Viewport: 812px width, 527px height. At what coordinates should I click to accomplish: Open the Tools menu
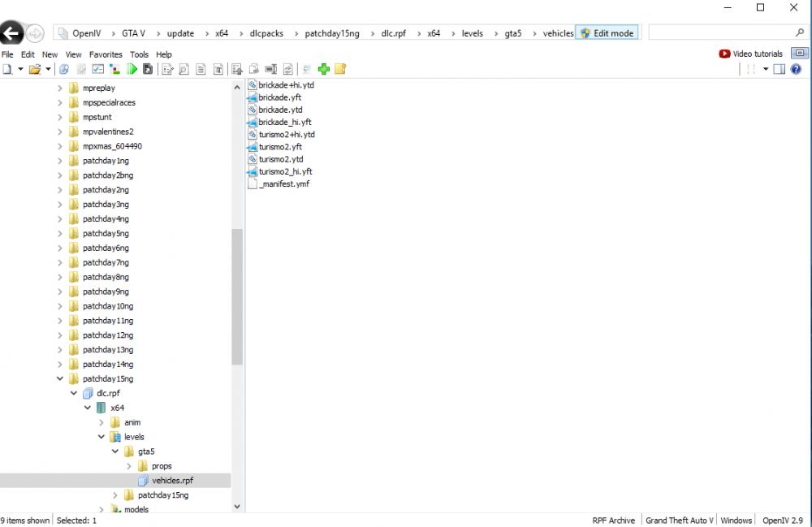[139, 54]
